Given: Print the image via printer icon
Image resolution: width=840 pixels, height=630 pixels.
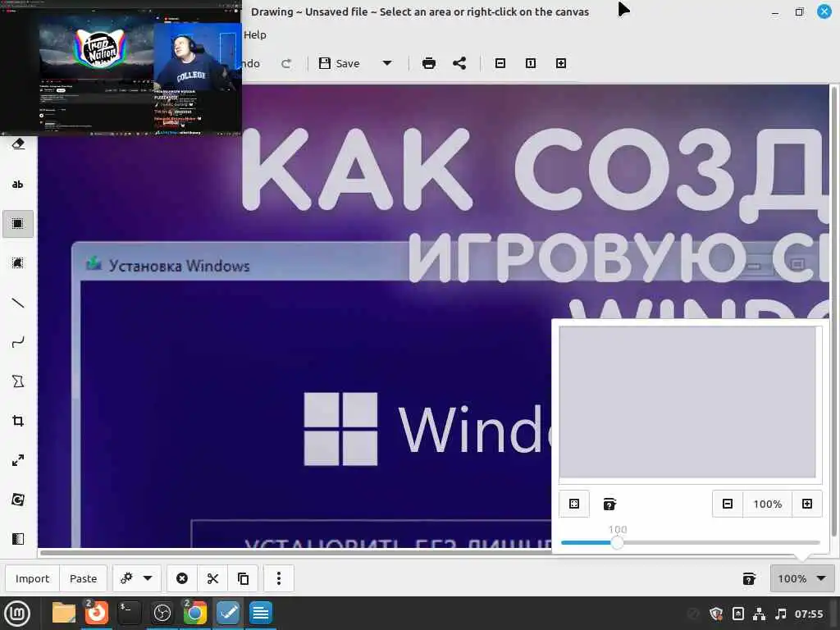Looking at the screenshot, I should tap(428, 64).
